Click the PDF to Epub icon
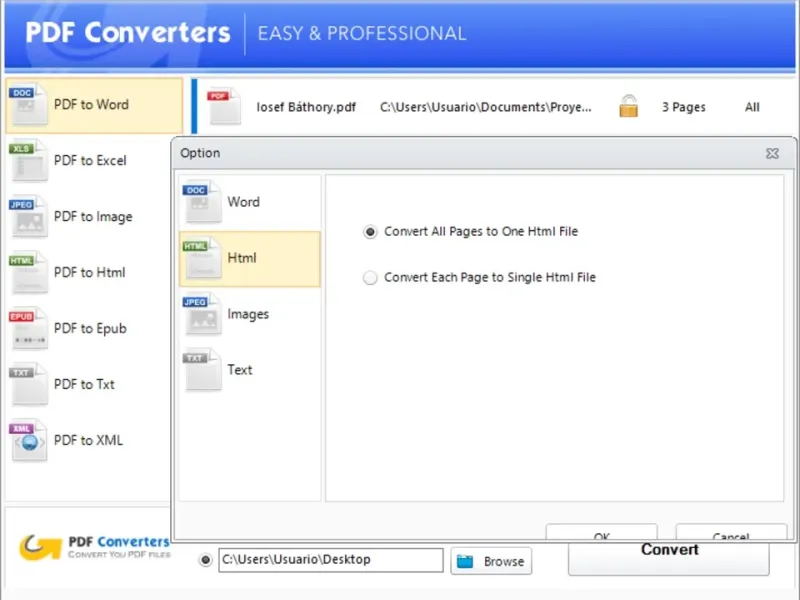 click(x=28, y=329)
